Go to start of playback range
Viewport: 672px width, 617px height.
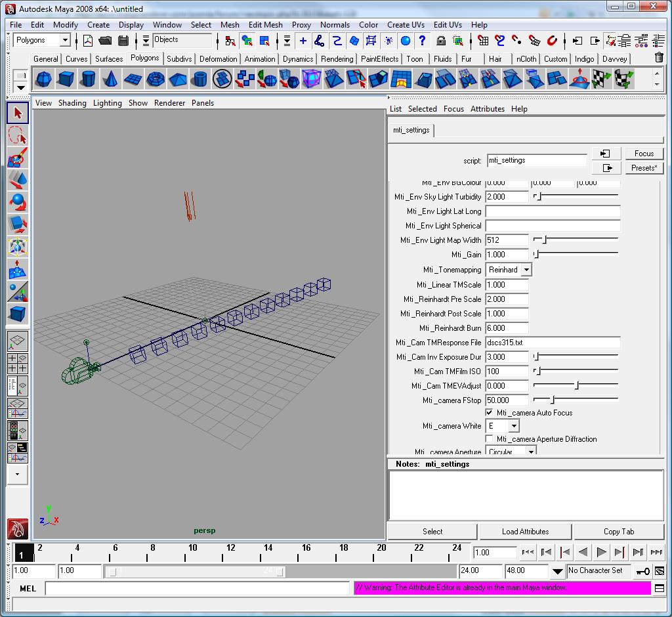click(528, 552)
